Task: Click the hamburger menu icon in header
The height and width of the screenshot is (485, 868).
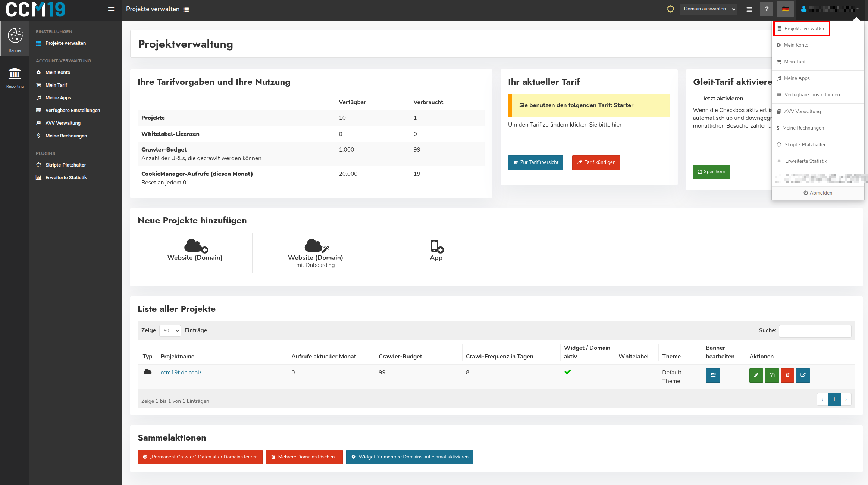Action: [x=111, y=9]
